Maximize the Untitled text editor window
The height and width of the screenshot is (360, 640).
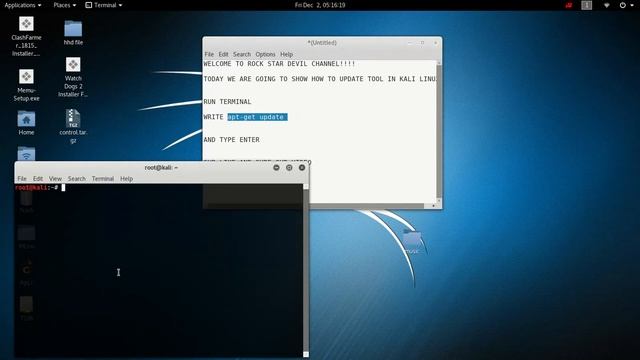pyautogui.click(x=422, y=43)
